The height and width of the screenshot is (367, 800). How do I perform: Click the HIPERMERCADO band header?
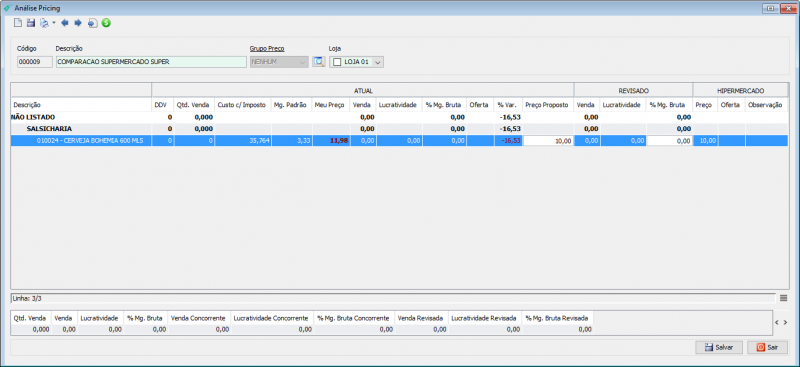point(740,90)
